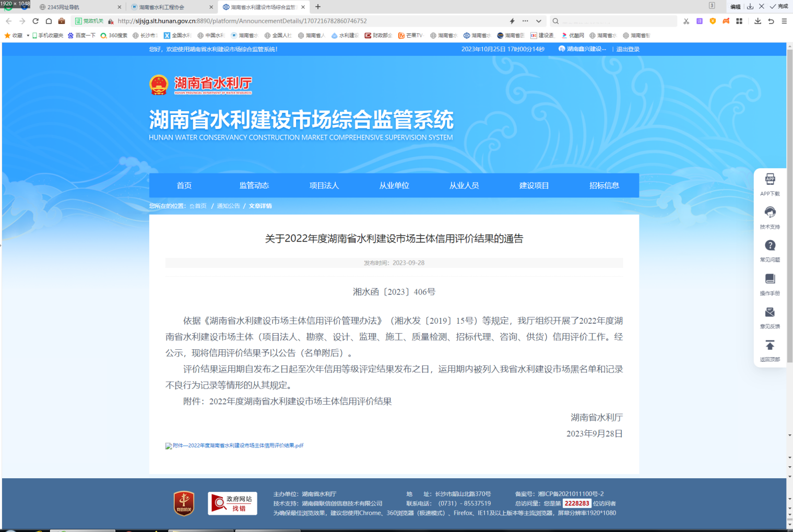Click the 政府网站找错 badge in footer

(232, 503)
